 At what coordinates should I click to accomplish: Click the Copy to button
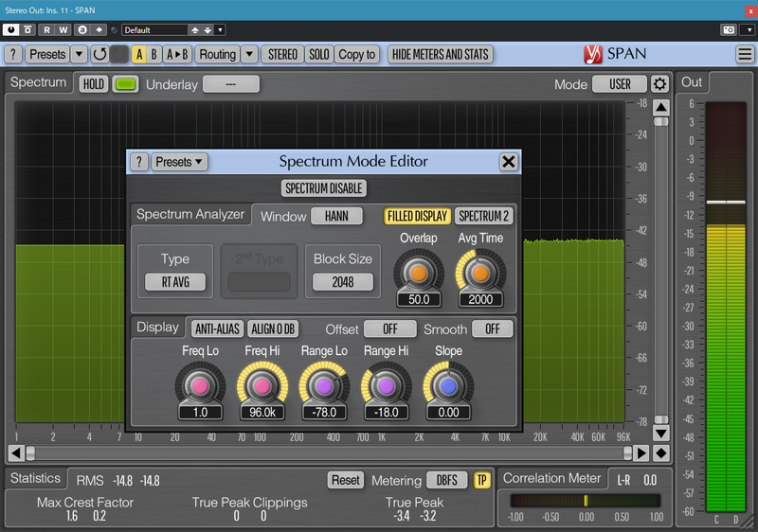357,55
